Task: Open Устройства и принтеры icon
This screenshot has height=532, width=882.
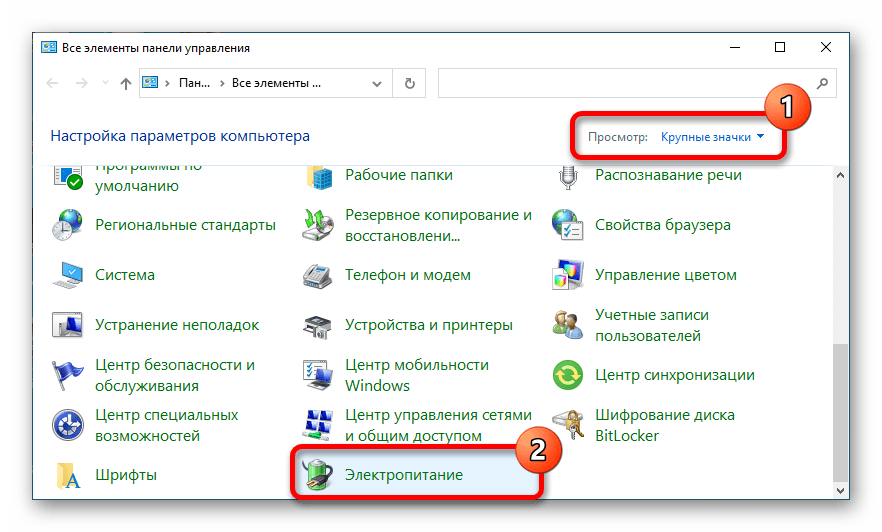Action: (x=317, y=325)
